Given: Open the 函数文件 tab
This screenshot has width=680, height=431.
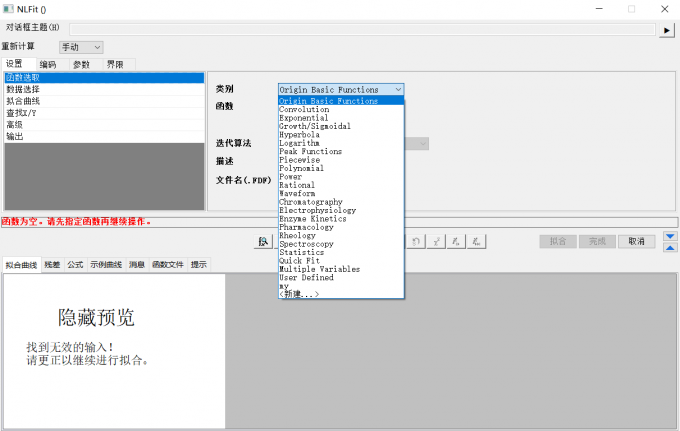Looking at the screenshot, I should pos(168,264).
